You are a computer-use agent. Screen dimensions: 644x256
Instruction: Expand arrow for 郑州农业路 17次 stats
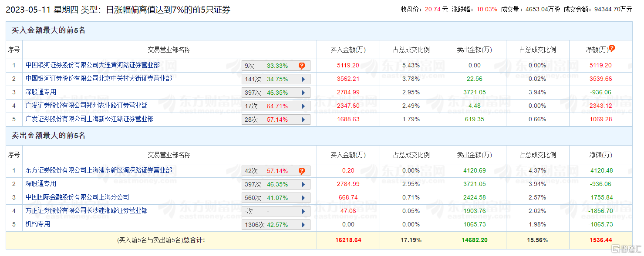tap(303, 106)
